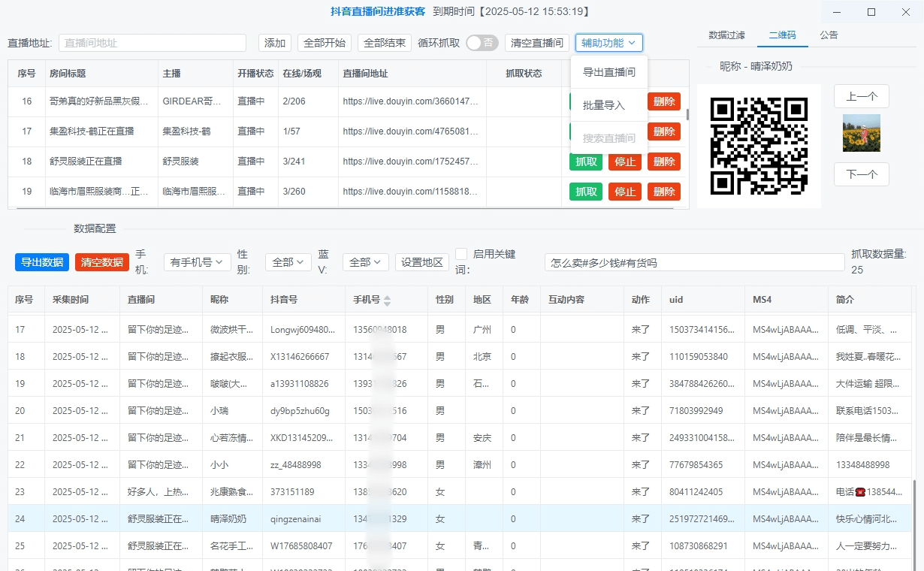The width and height of the screenshot is (924, 571).
Task: Click the 添加 button
Action: click(x=275, y=43)
